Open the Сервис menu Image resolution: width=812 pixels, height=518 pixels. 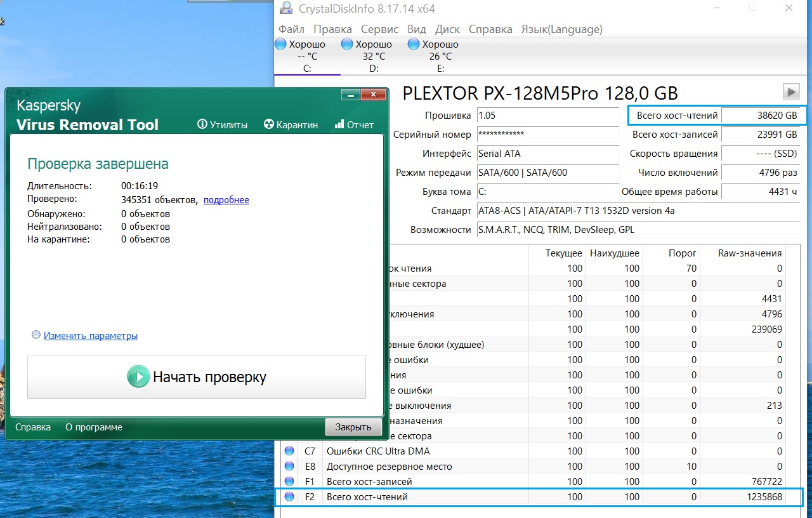point(379,29)
